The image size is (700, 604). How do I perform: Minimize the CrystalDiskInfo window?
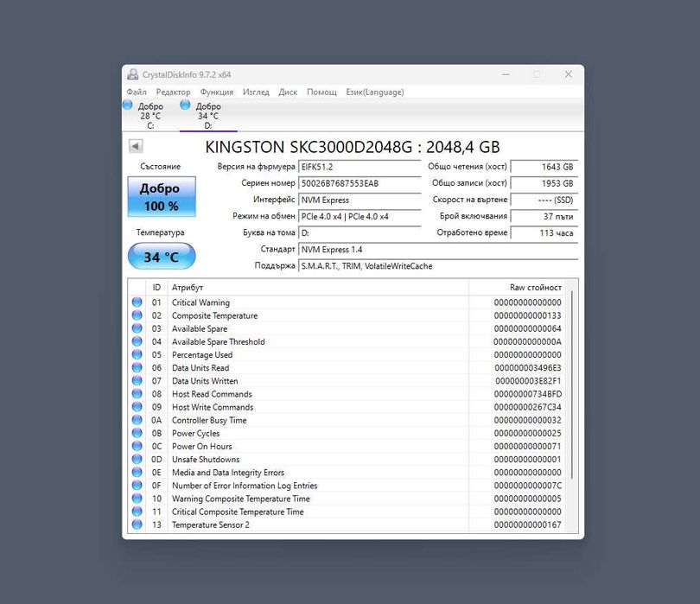point(506,74)
